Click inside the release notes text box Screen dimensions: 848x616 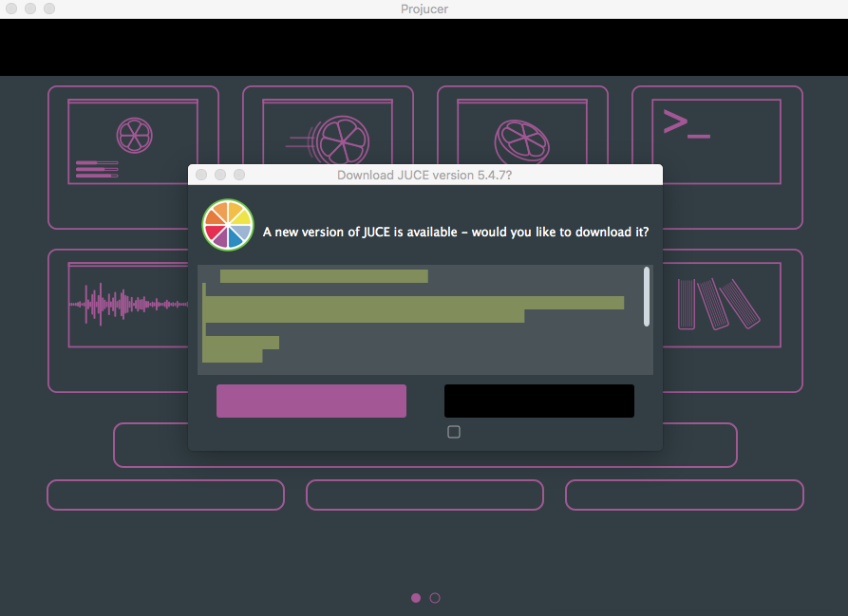pos(425,319)
